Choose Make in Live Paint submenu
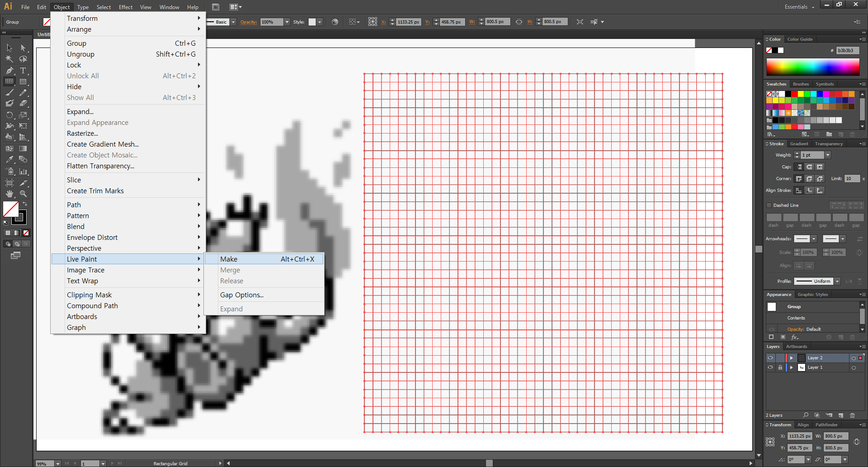The width and height of the screenshot is (868, 467). pyautogui.click(x=264, y=259)
